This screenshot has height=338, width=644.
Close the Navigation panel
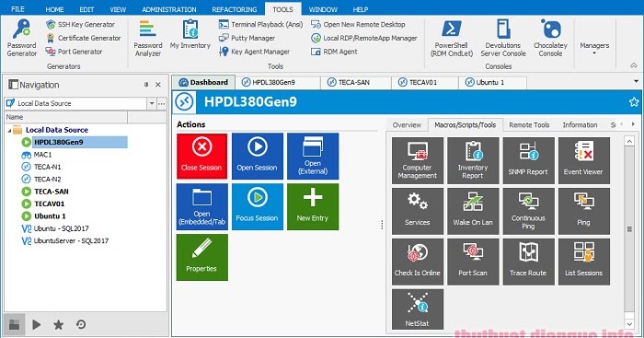point(158,85)
